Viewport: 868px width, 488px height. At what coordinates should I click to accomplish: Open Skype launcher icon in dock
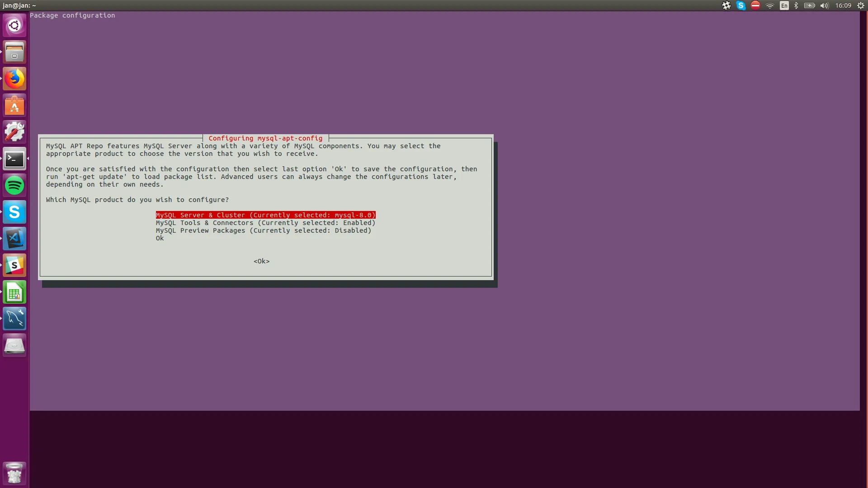tap(14, 212)
